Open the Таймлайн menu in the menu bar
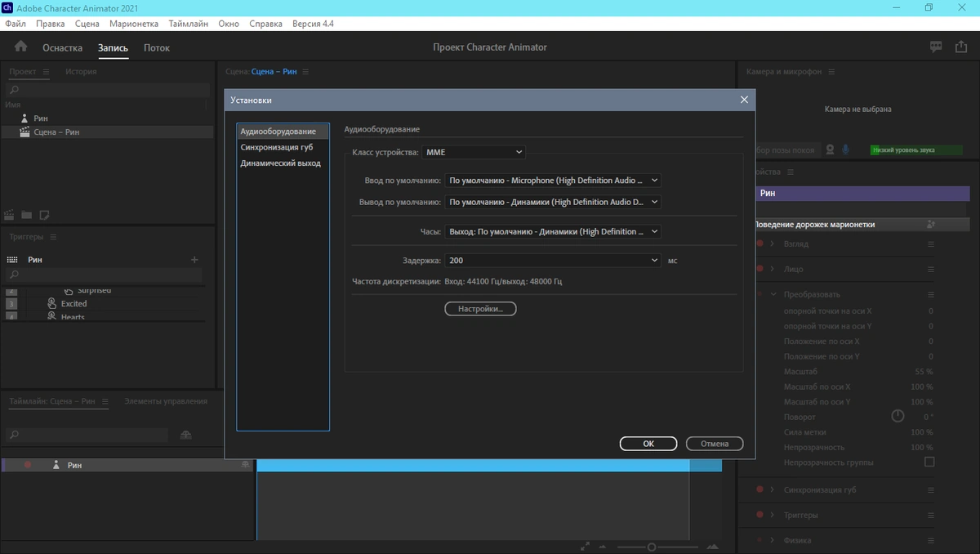The width and height of the screenshot is (980, 554). [188, 24]
